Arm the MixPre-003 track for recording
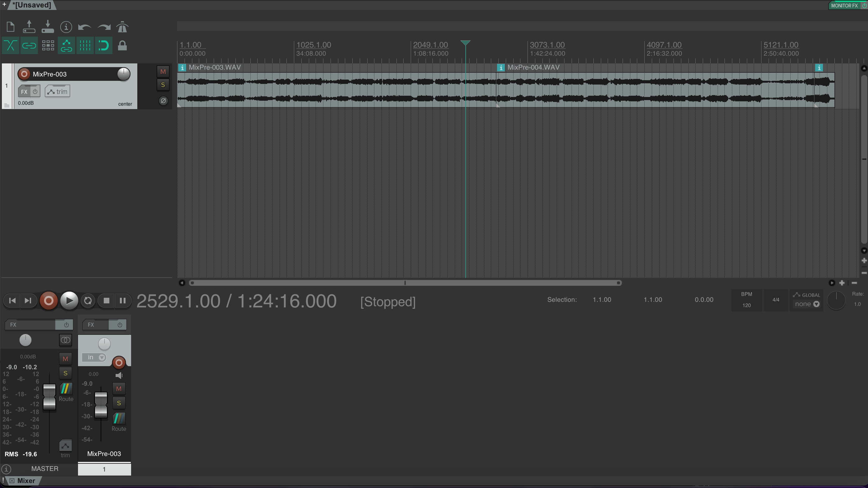 (24, 74)
